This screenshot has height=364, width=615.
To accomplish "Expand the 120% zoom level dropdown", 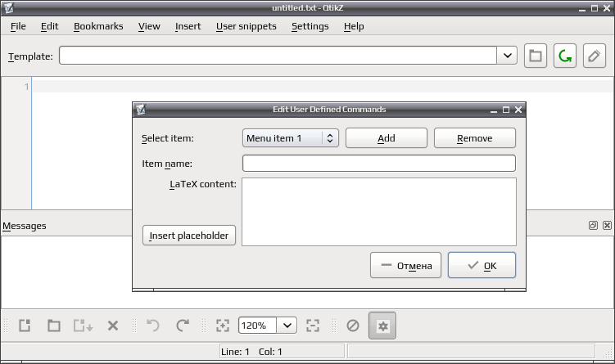I will tap(287, 326).
